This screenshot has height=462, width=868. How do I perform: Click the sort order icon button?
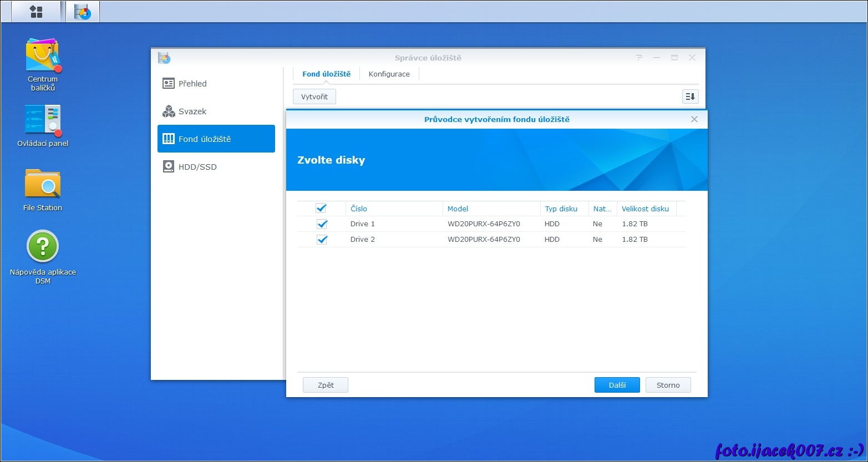coord(690,97)
